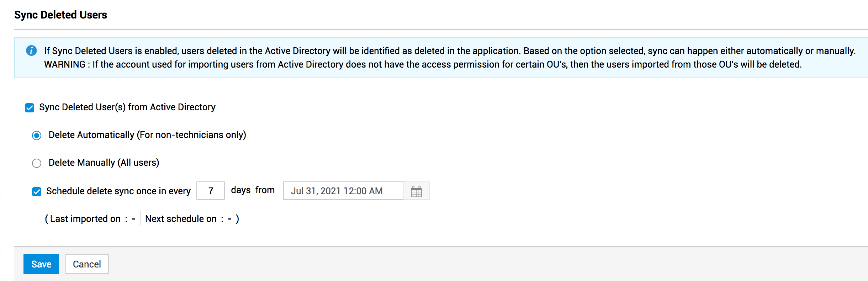
Task: Enable Sync Deleted User(s) from Active Directory
Action: pos(29,107)
